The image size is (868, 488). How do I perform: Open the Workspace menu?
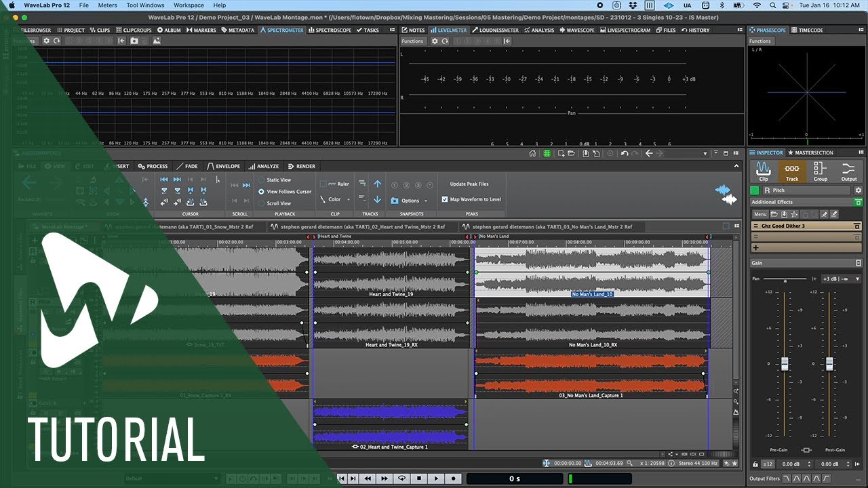189,5
